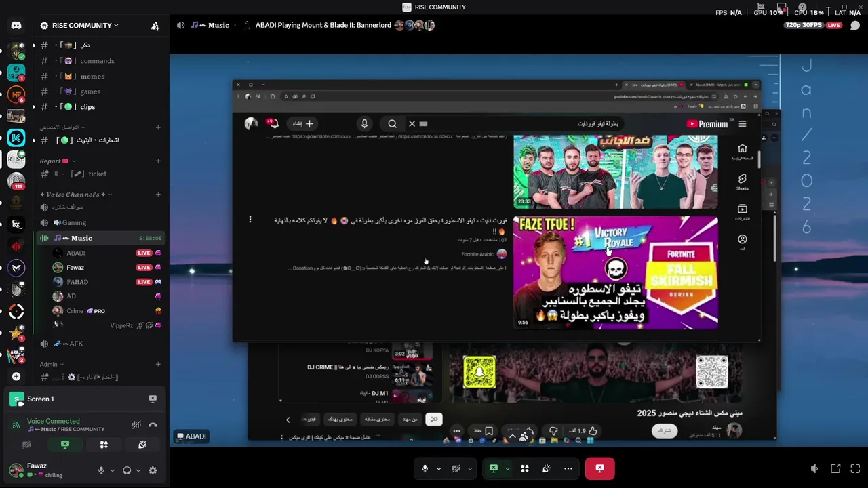Click Voice Connected status text
Viewport: 868px width, 488px height.
click(53, 421)
